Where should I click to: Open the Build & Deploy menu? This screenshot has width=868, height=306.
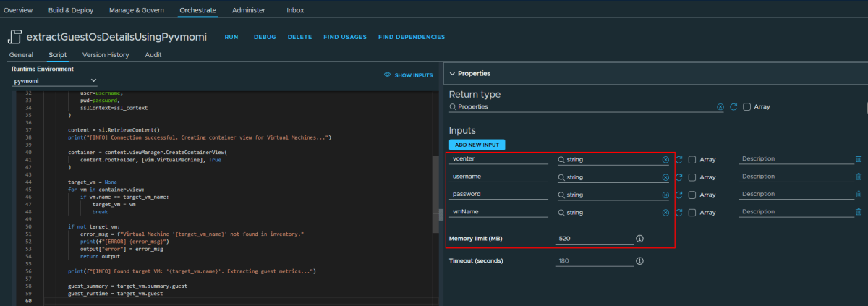(72, 10)
